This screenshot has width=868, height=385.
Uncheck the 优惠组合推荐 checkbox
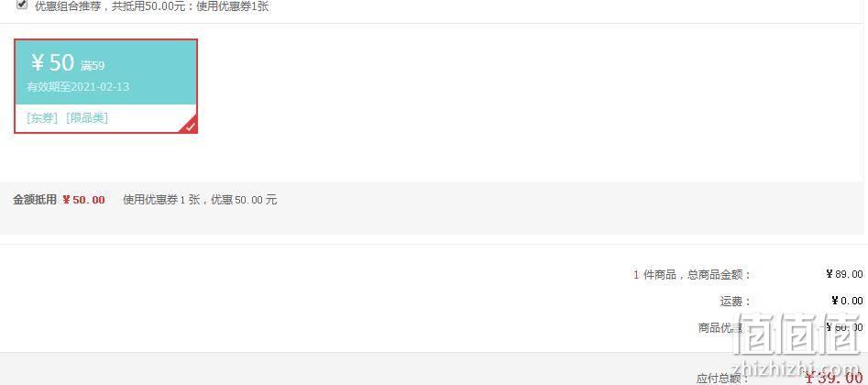pyautogui.click(x=22, y=5)
